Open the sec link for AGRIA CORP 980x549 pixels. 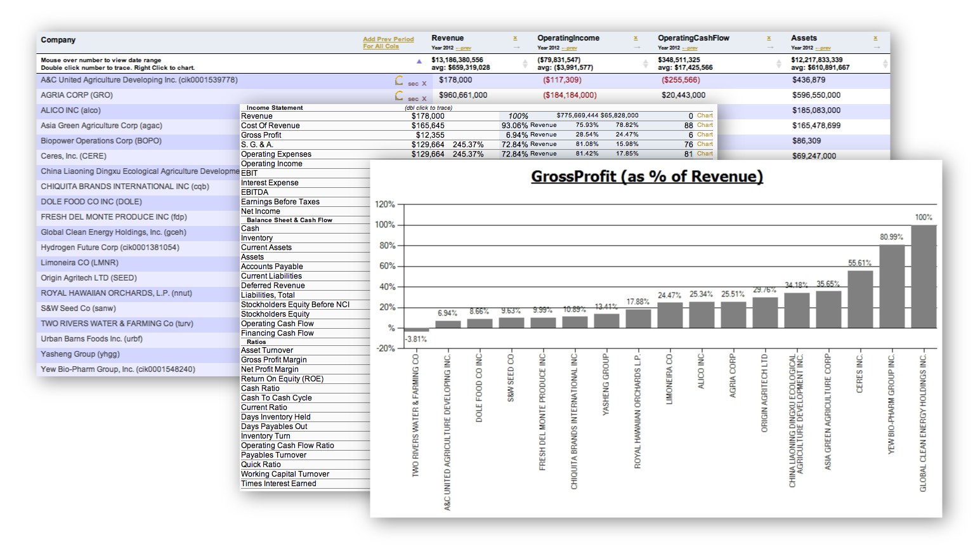[x=413, y=99]
